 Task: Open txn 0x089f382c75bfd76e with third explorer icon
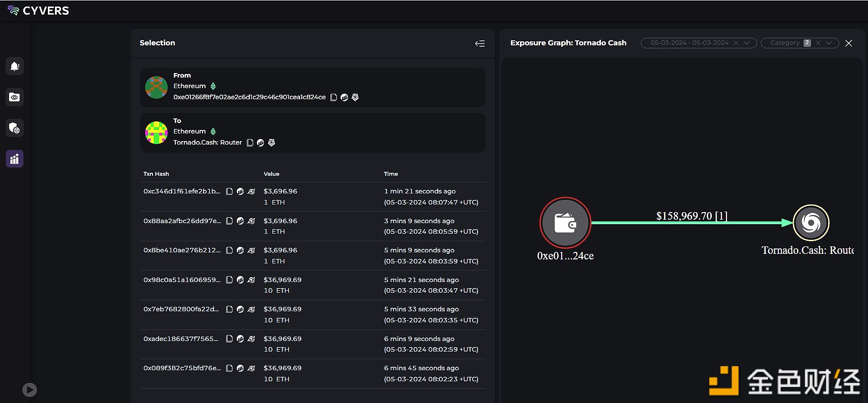[x=251, y=368]
